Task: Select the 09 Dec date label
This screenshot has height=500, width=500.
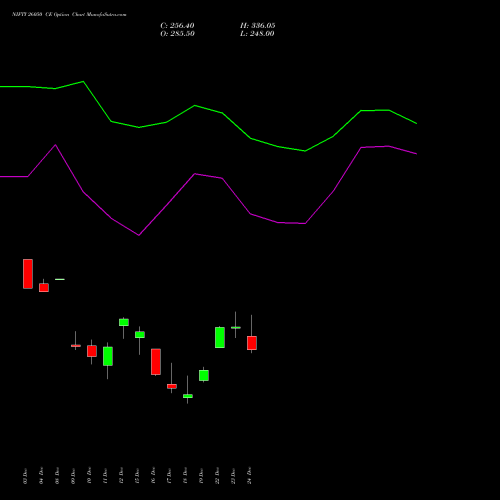Action: click(73, 476)
